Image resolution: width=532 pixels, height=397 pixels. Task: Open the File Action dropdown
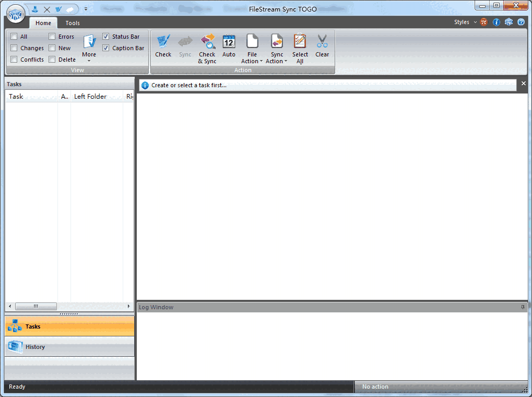(x=252, y=47)
